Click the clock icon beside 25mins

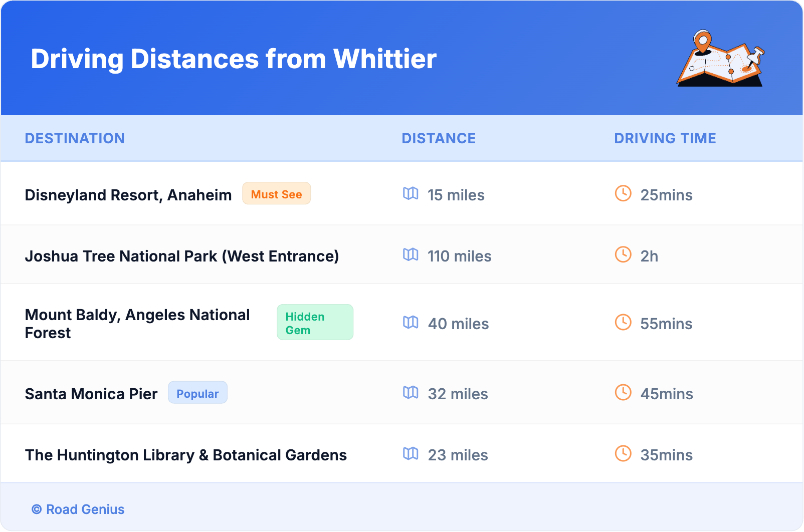click(623, 193)
